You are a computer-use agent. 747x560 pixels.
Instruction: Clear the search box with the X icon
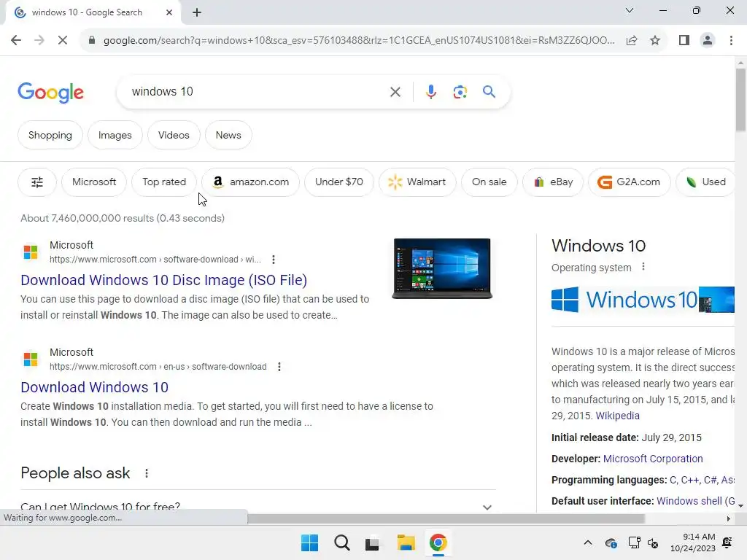[395, 92]
